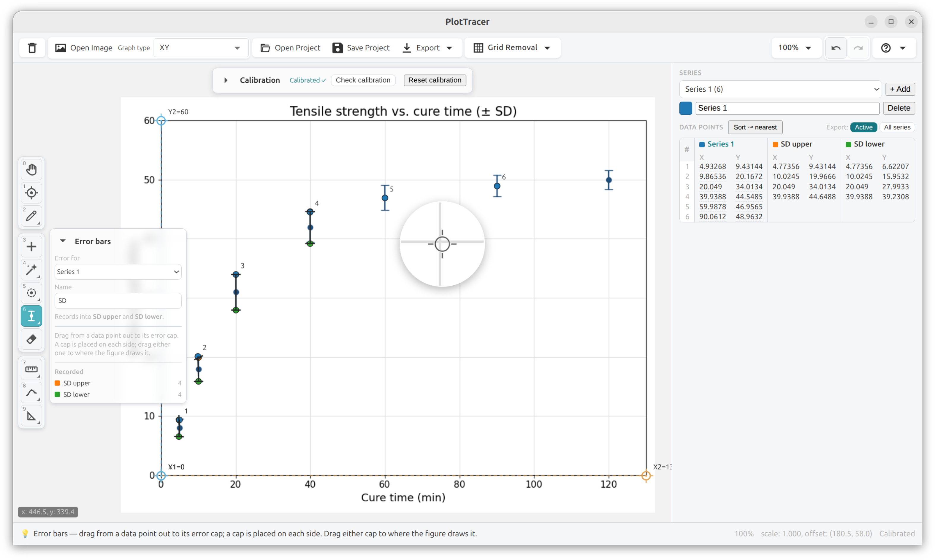935x560 pixels.
Task: Click Open Project
Action: pos(290,48)
